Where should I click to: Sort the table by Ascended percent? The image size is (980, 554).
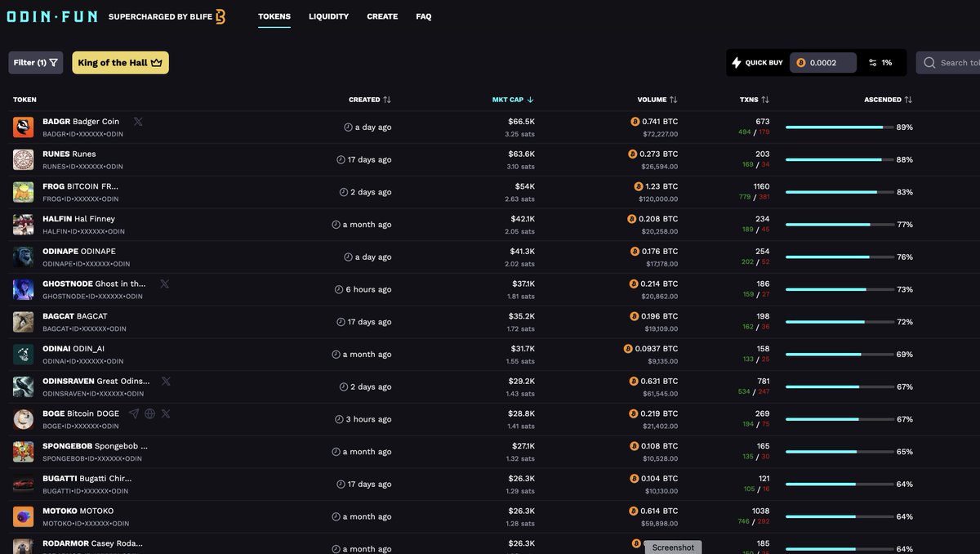click(x=889, y=100)
